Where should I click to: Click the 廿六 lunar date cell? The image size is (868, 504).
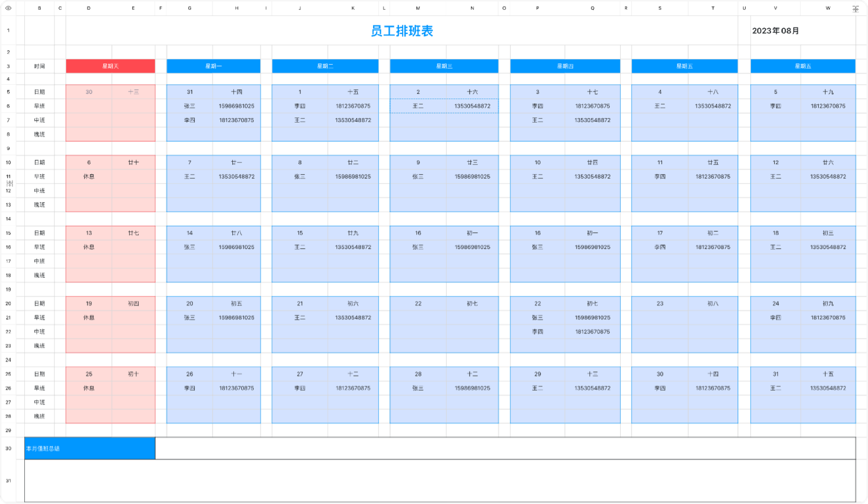click(828, 163)
